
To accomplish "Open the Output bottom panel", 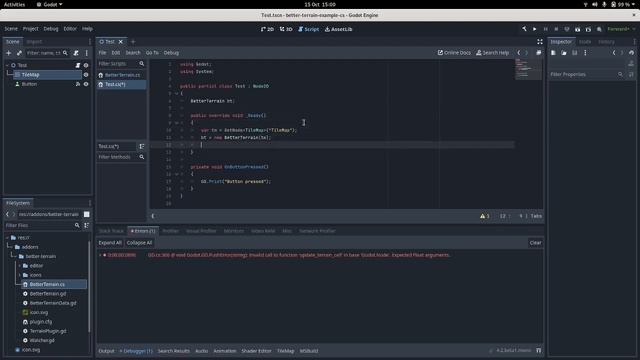I will click(107, 351).
